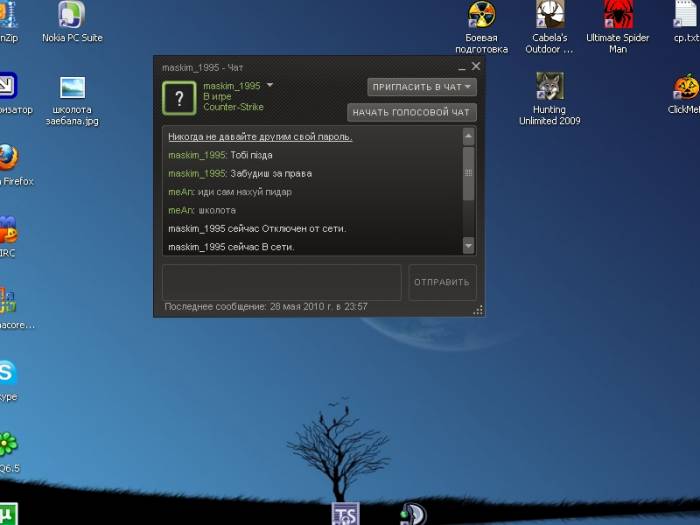Open the ICQ flower desktop icon
The image size is (700, 525).
pyautogui.click(x=7, y=444)
